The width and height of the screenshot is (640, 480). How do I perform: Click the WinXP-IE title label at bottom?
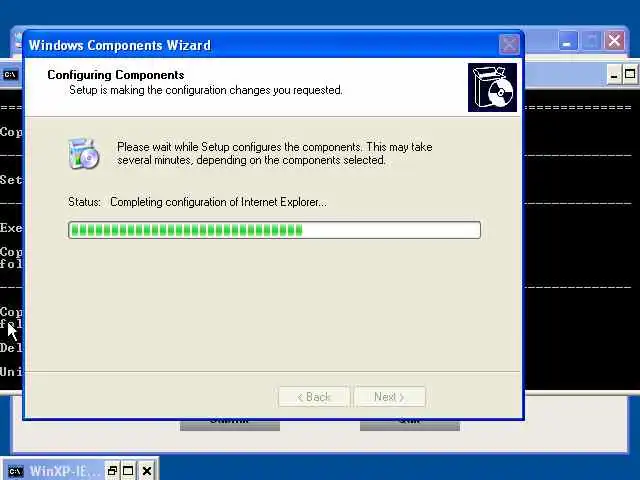(x=64, y=471)
